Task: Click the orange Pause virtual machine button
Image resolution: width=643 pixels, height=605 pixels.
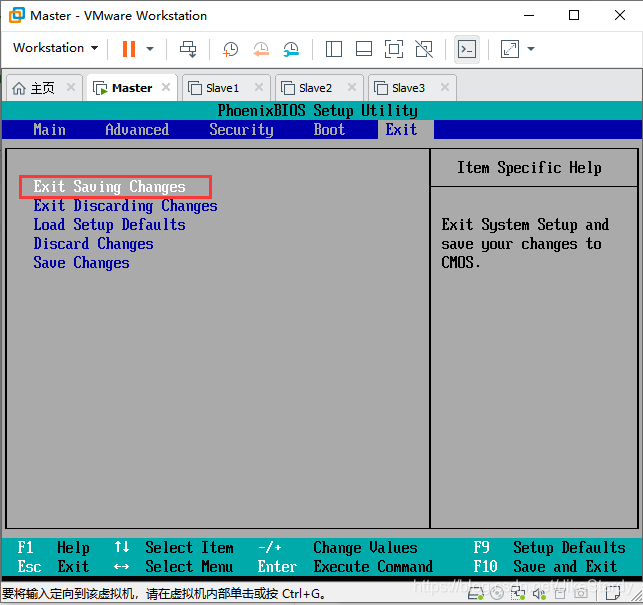Action: tap(129, 49)
